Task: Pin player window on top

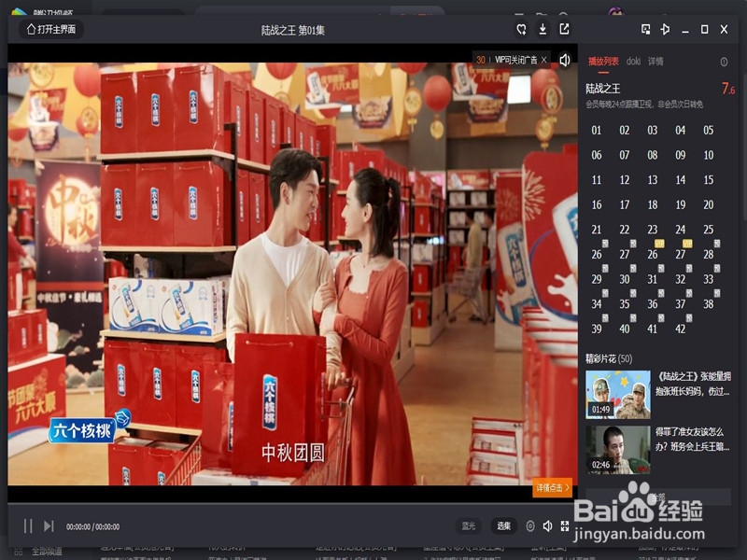Action: click(x=665, y=30)
